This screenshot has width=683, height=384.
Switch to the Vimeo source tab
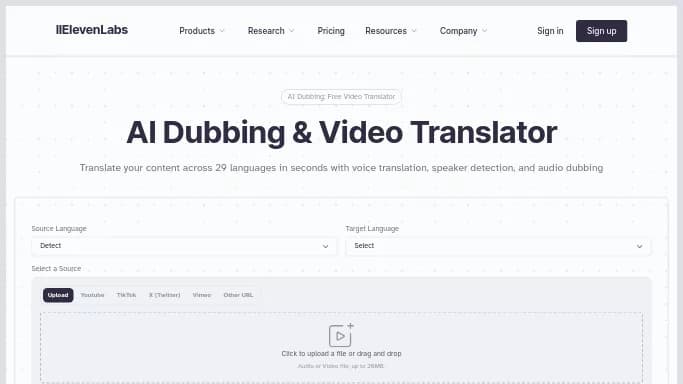point(202,295)
